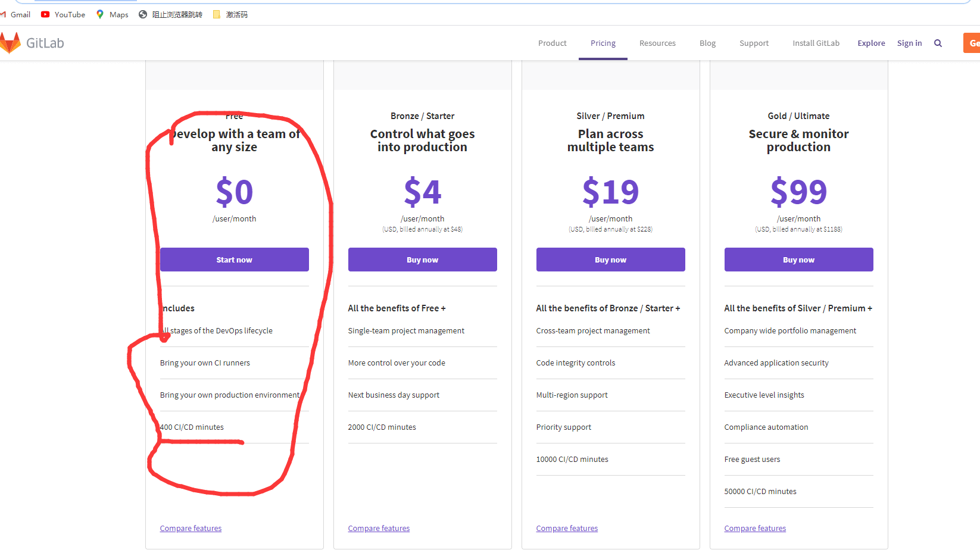Open the Support navigation item
Viewport: 980px width, 556px height.
754,43
